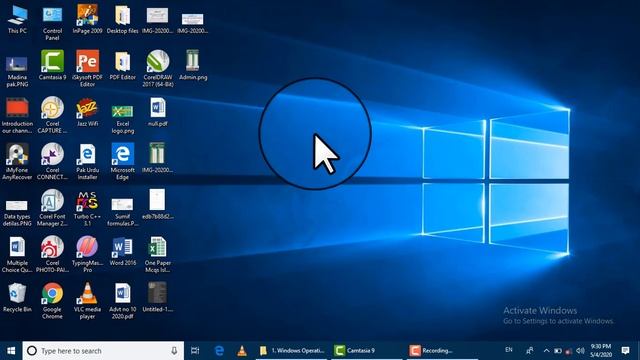Select the Desktop files folder
The image size is (640, 360).
click(x=122, y=19)
